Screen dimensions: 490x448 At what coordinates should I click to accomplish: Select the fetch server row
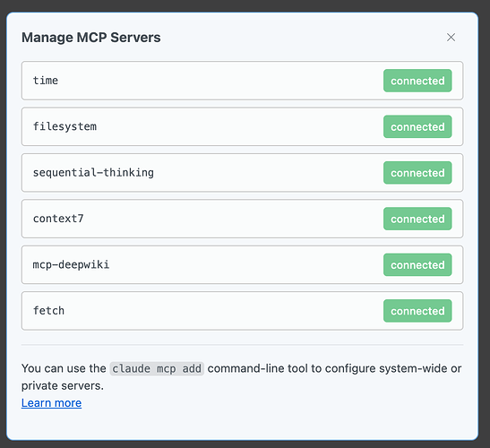242,311
